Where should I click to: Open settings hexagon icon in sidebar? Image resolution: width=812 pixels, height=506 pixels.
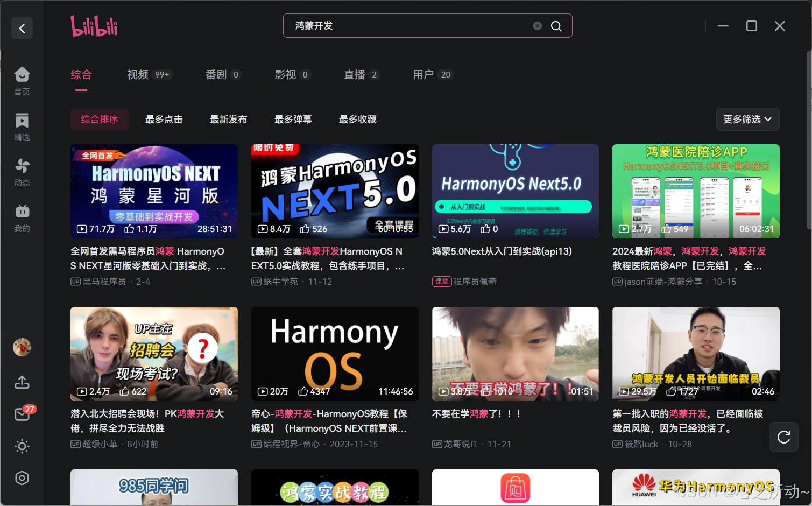22,478
